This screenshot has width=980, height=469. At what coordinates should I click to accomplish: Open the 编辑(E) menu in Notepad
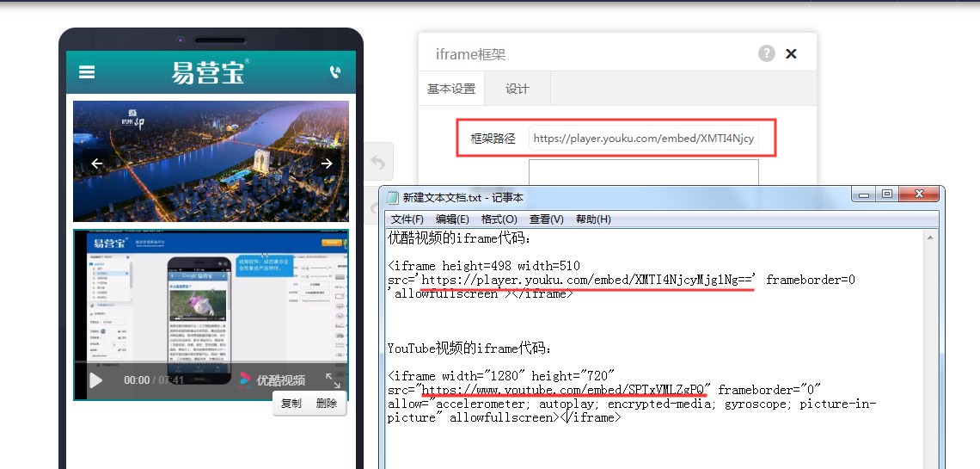tap(452, 219)
